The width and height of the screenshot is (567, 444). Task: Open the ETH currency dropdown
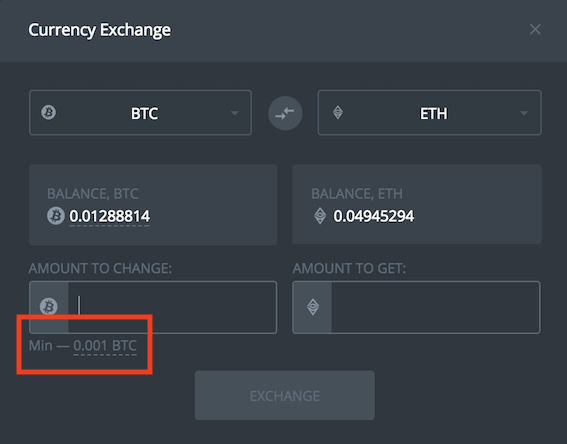(430, 113)
